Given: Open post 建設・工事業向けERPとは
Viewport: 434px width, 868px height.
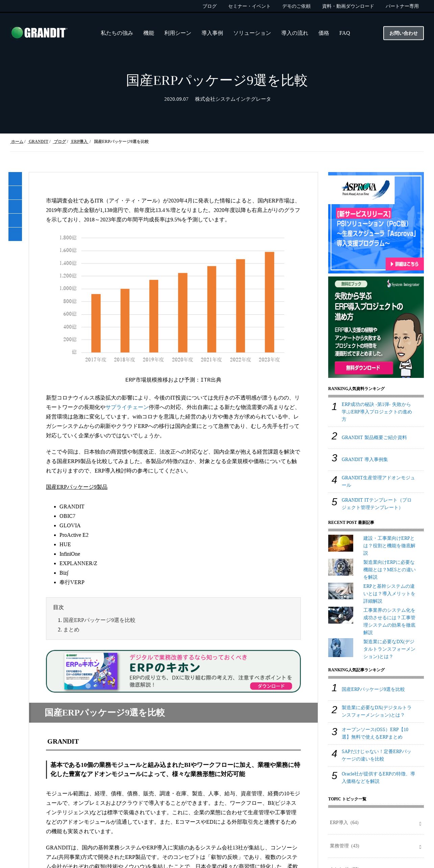Looking at the screenshot, I should [x=389, y=546].
